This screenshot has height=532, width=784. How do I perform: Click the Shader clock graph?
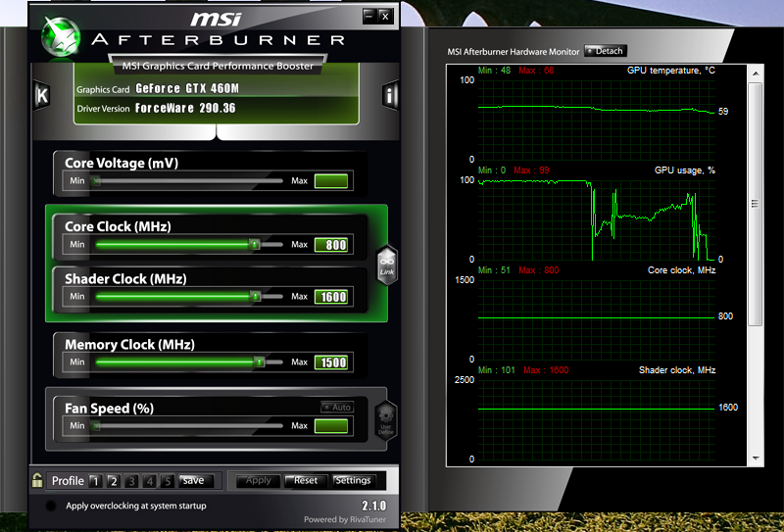click(596, 420)
